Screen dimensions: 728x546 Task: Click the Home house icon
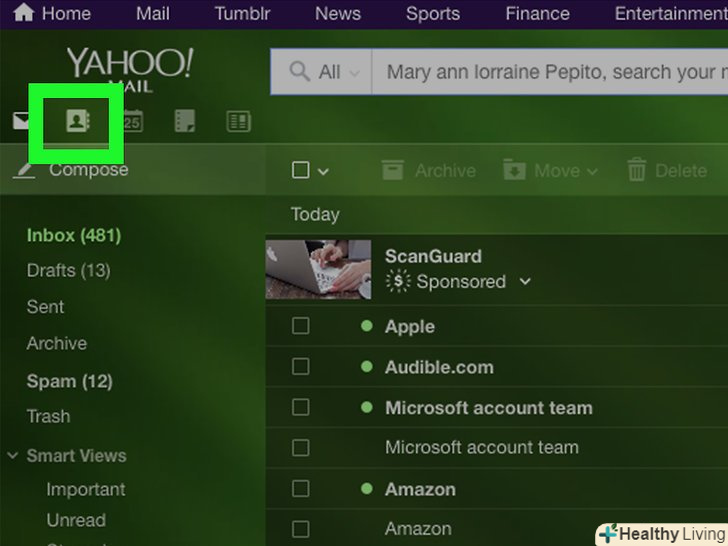coord(24,12)
